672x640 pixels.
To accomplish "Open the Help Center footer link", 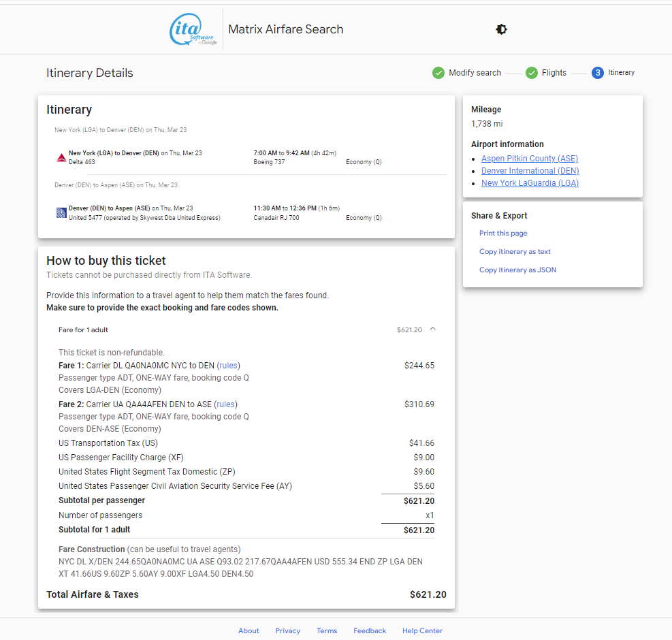I will point(422,630).
